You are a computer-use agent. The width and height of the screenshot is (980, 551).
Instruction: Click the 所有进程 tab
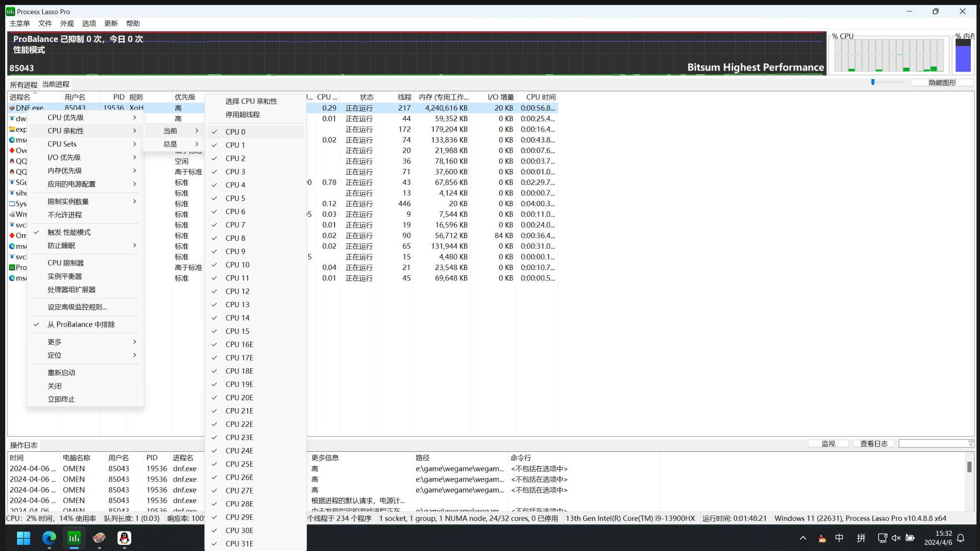(24, 85)
